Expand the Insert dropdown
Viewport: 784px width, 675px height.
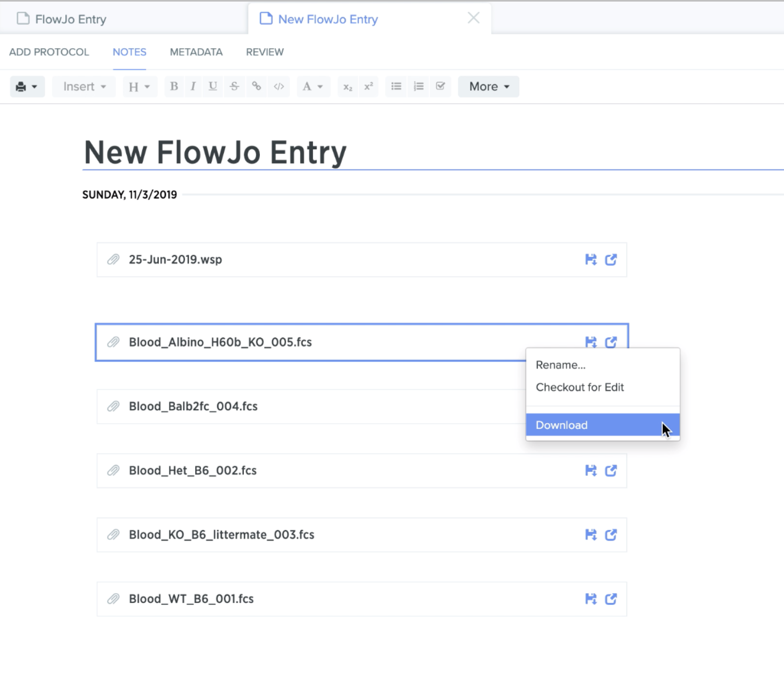click(x=84, y=87)
